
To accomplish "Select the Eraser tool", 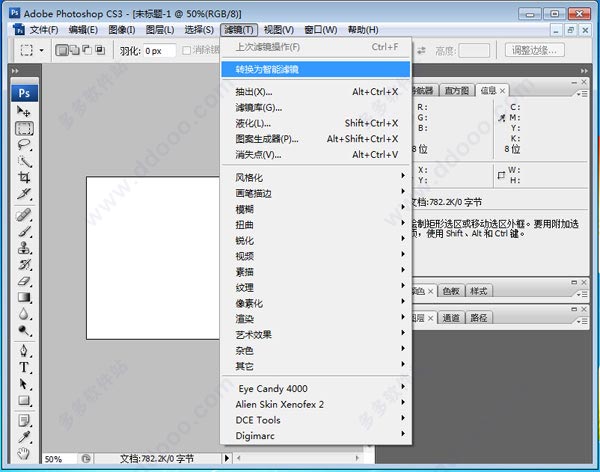I will click(x=24, y=281).
